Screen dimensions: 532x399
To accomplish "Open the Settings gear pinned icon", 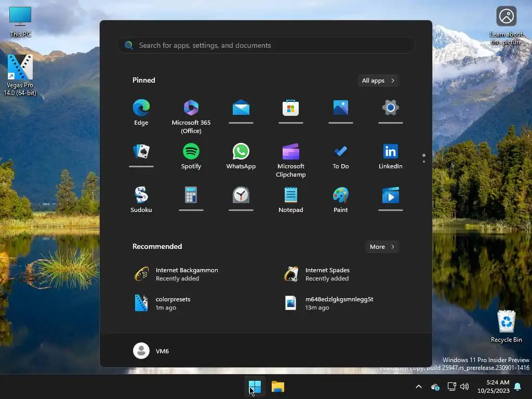I will coord(391,112).
